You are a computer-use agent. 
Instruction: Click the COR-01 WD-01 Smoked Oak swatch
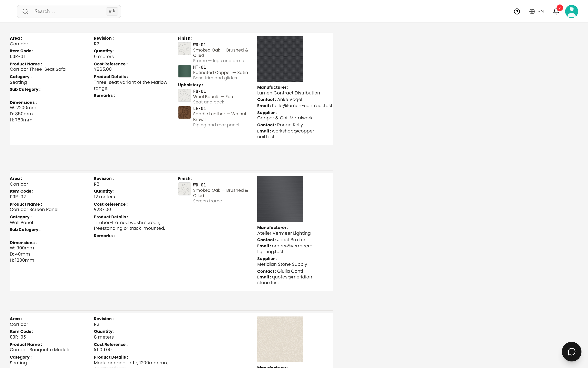(184, 49)
